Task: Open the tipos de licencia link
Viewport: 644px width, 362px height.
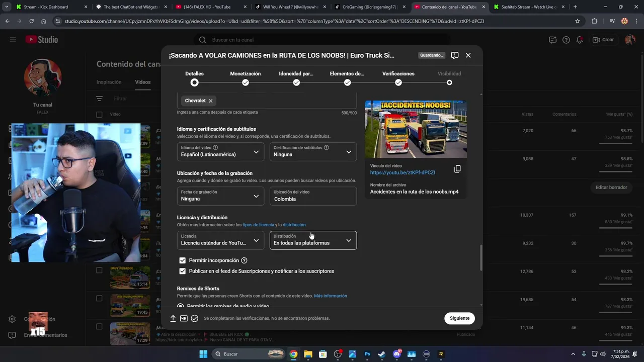Action: 258,225
